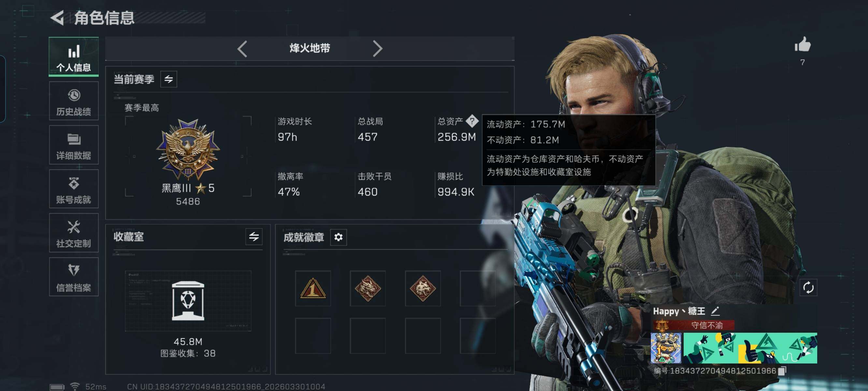Copy the 编号 player ID number
868x391 pixels.
782,370
